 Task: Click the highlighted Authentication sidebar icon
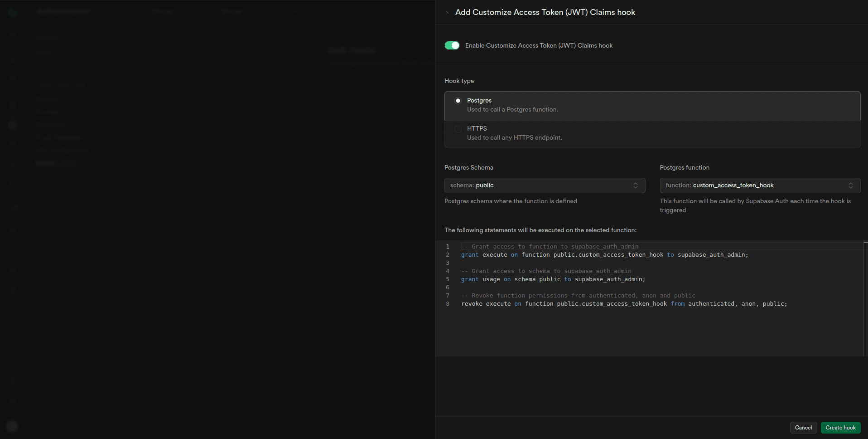pos(12,125)
